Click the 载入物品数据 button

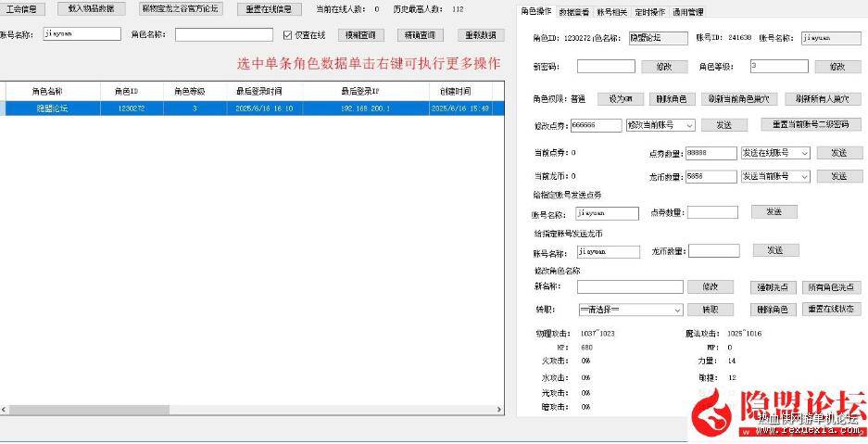92,9
